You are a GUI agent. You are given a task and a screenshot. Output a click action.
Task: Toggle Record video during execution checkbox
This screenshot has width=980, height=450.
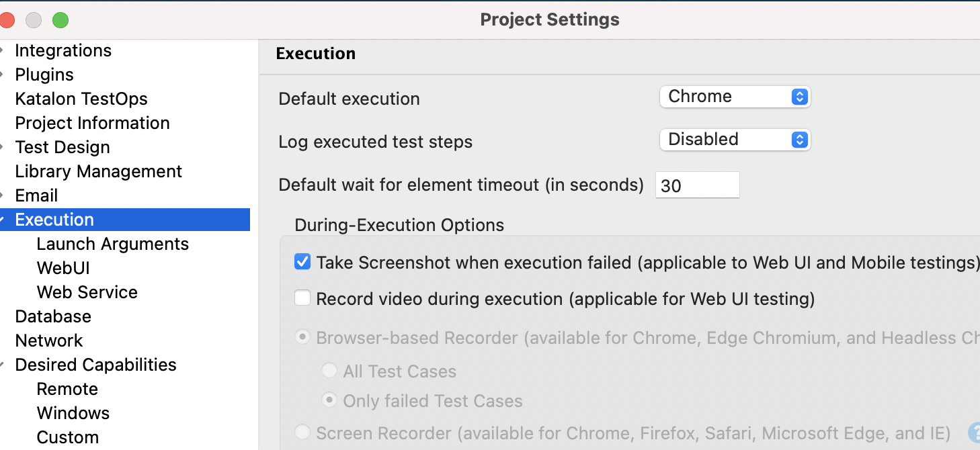tap(302, 298)
